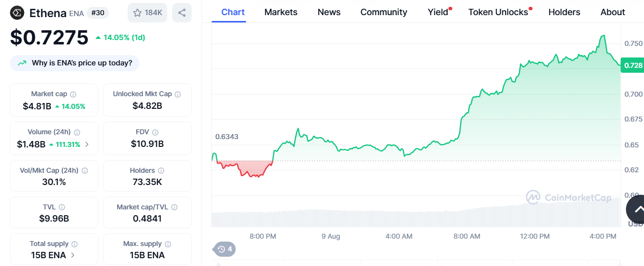644x266 pixels.
Task: Open the Yield tab
Action: click(x=438, y=12)
